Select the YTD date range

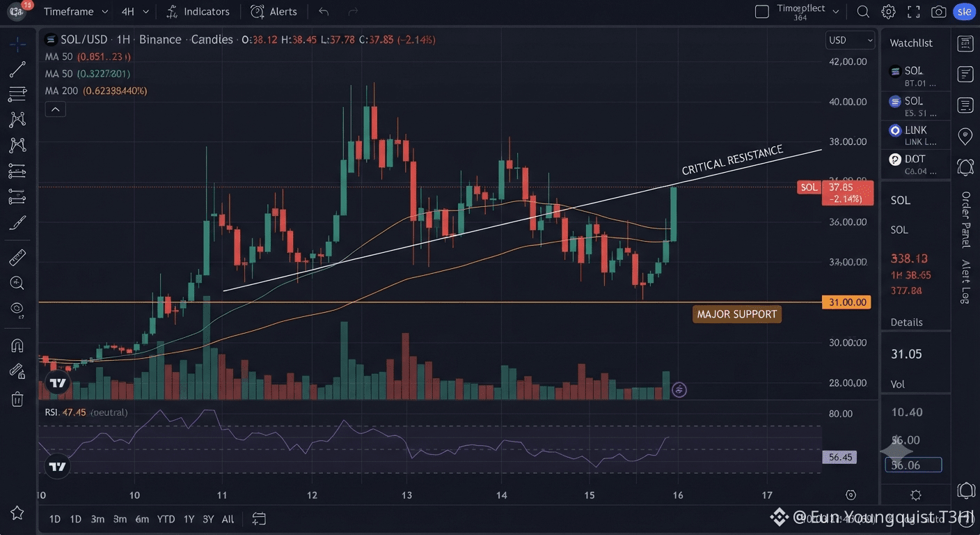click(166, 519)
